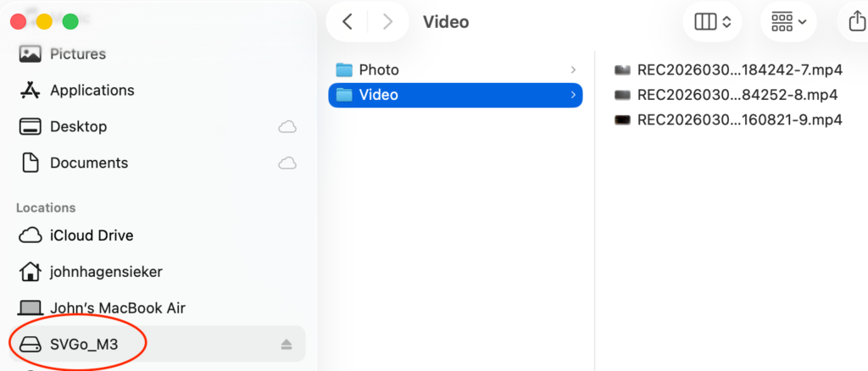Select John's MacBook Air location

tap(117, 308)
